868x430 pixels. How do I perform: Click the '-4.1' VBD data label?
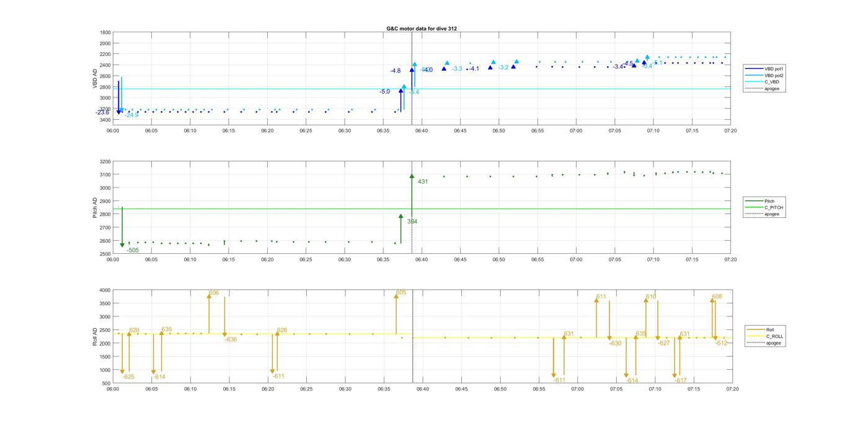[x=474, y=69]
